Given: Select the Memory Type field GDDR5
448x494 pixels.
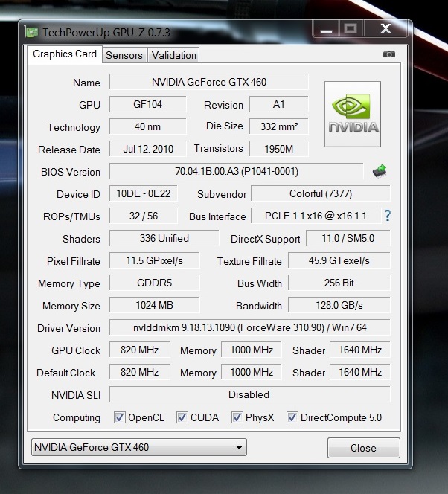Looking at the screenshot, I should tap(154, 283).
